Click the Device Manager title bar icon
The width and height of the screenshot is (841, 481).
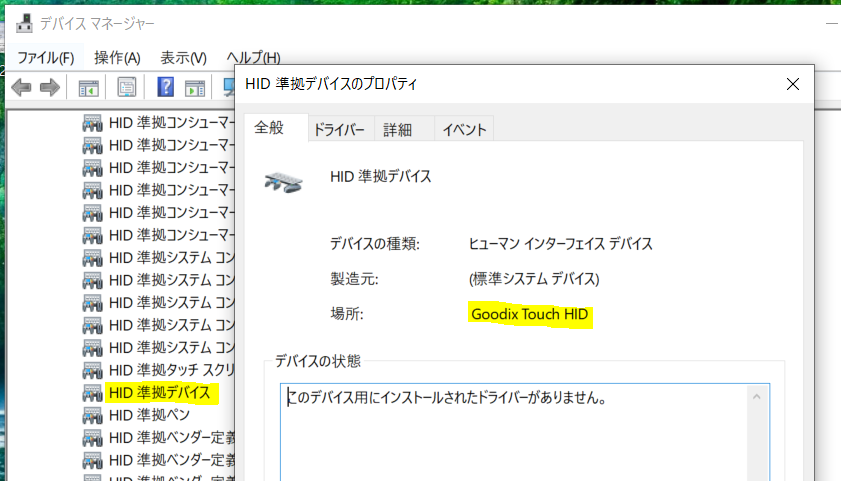tap(24, 23)
